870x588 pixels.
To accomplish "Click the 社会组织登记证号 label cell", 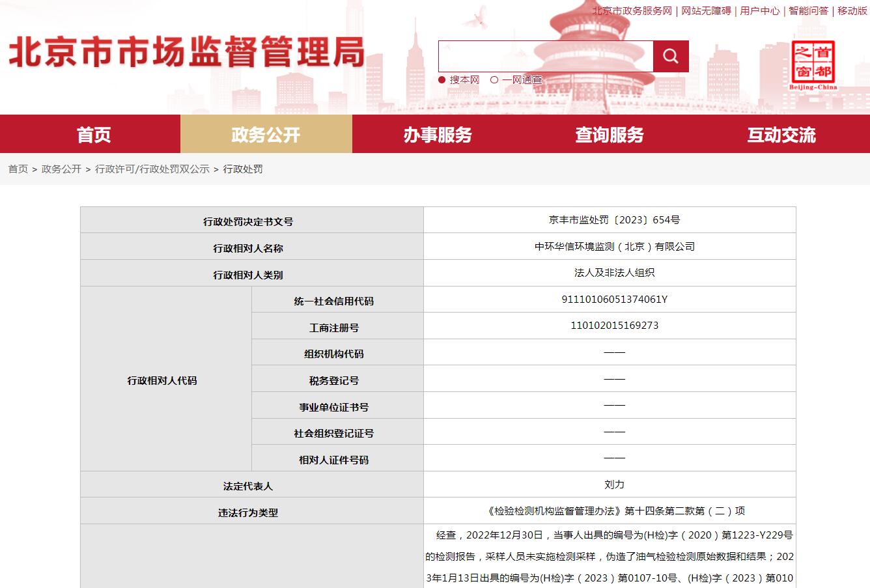I will 337,432.
